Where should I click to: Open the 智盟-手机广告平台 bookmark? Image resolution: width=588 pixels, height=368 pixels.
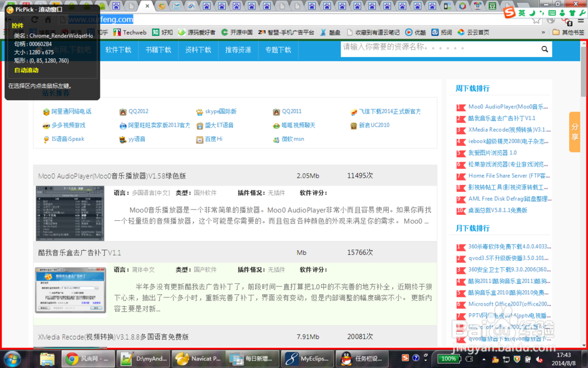point(286,32)
